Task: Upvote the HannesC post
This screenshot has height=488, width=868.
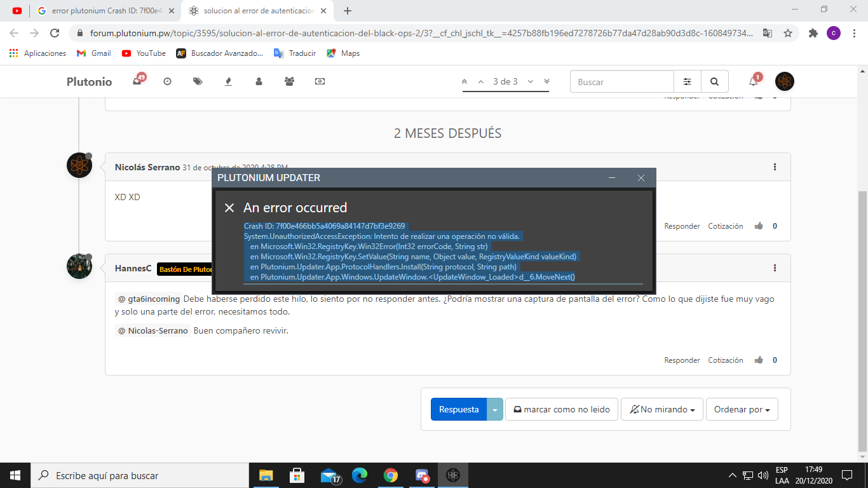Action: (x=759, y=360)
